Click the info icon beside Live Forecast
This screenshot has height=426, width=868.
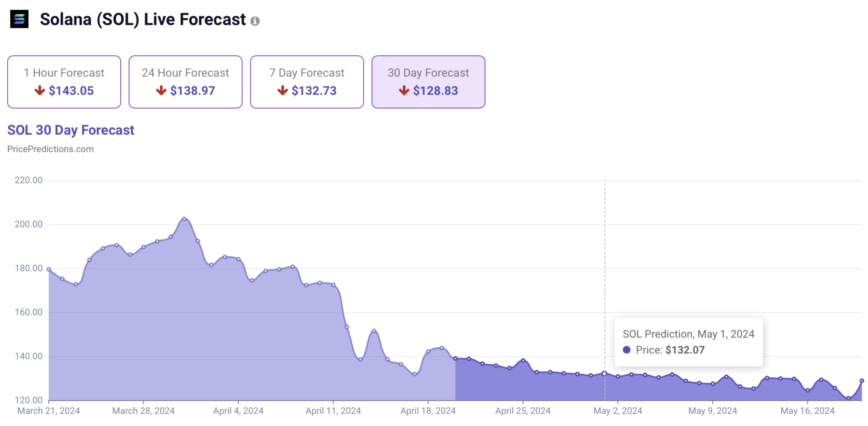[255, 21]
